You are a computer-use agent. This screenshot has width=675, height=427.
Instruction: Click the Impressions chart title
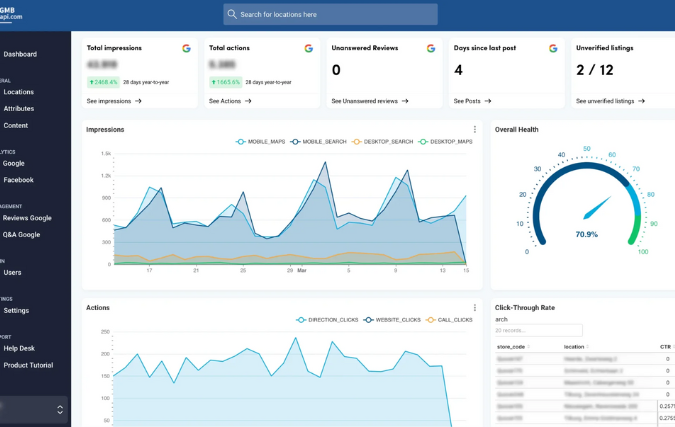105,130
